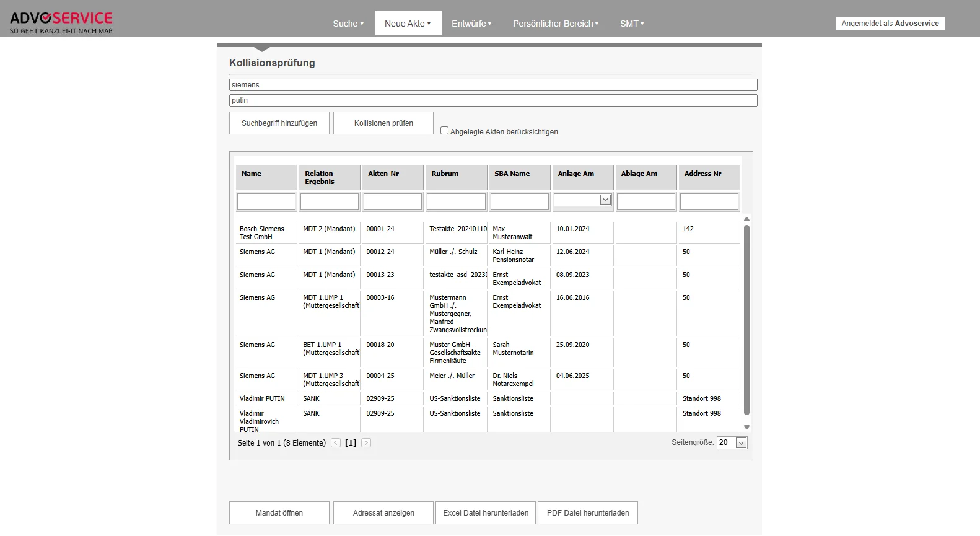Click Suchbegriff hinzufügen button

[279, 123]
